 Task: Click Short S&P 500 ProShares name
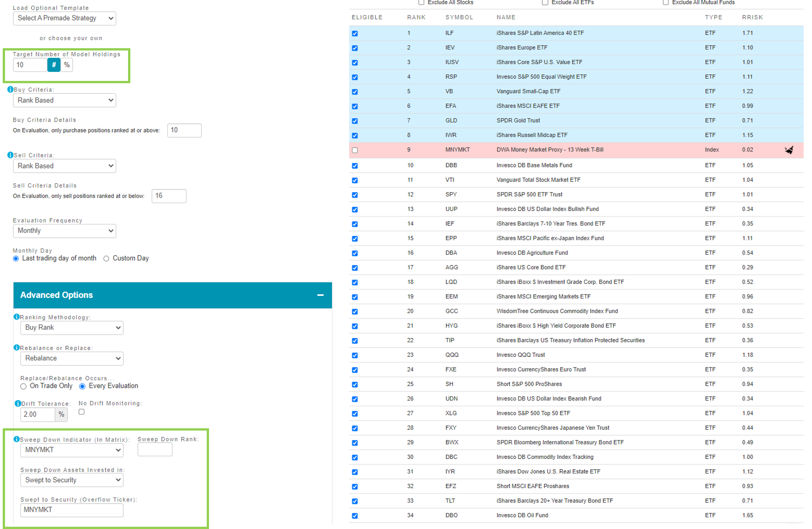click(529, 384)
